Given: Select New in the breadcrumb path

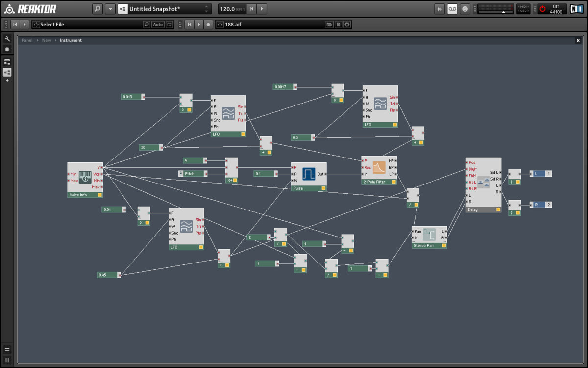Looking at the screenshot, I should 47,40.
